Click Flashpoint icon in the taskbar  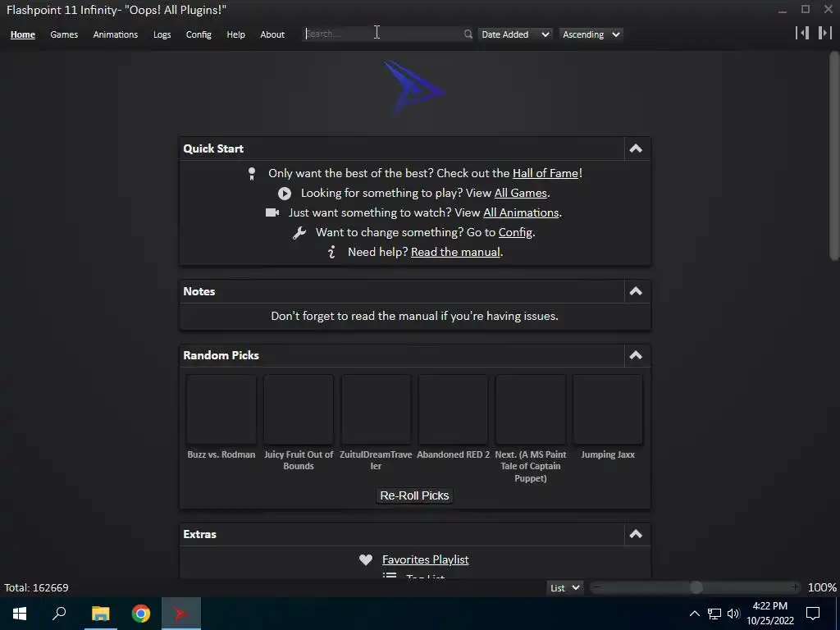181,614
